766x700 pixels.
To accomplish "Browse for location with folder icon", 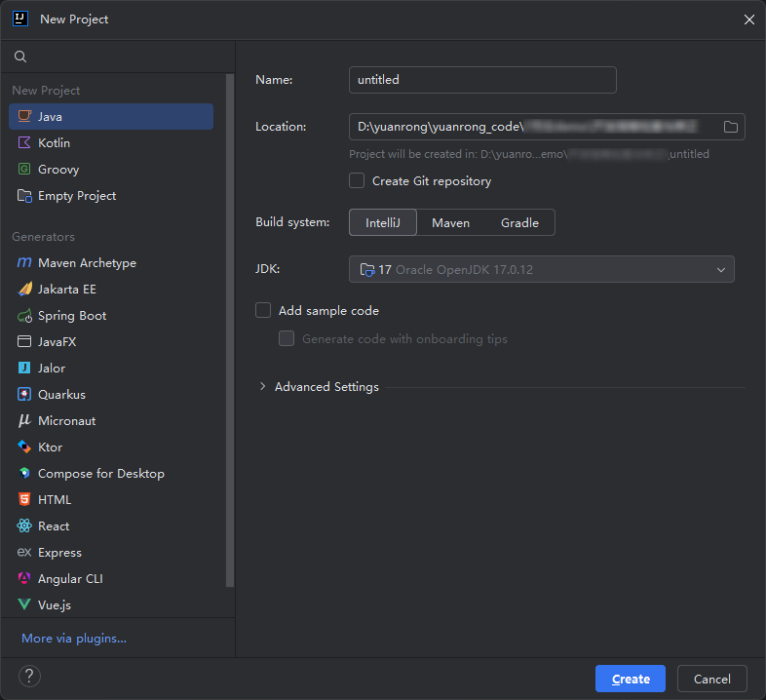I will (731, 127).
